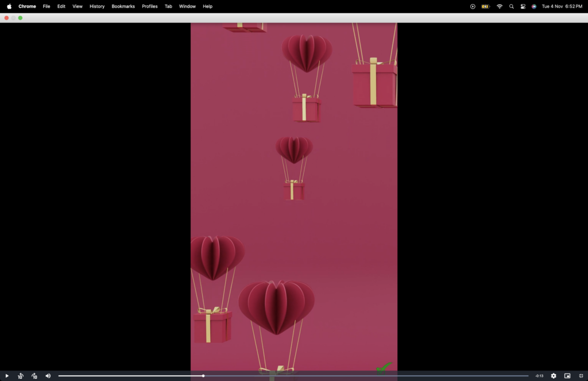This screenshot has width=588, height=381.
Task: Open video settings gear
Action: coord(554,376)
